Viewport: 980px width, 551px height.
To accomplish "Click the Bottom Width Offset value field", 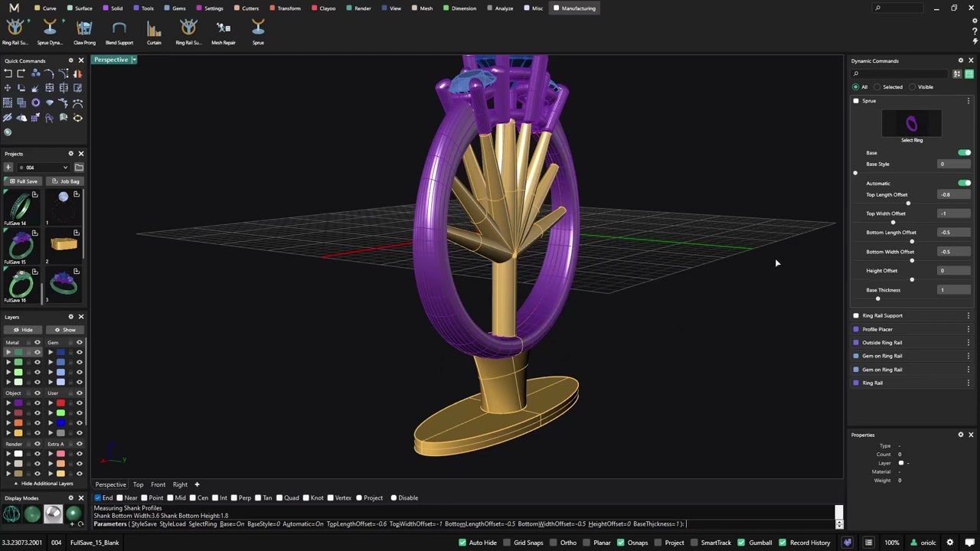I will (x=955, y=252).
